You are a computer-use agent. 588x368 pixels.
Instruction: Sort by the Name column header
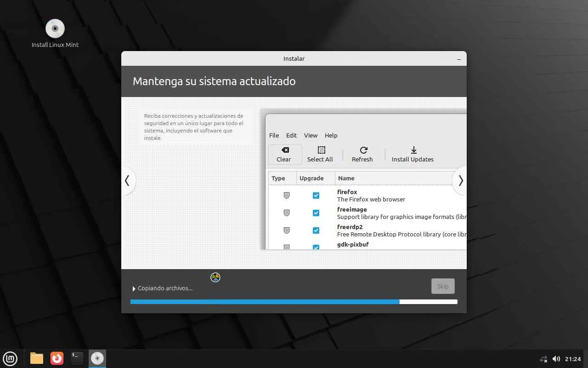[x=395, y=178]
